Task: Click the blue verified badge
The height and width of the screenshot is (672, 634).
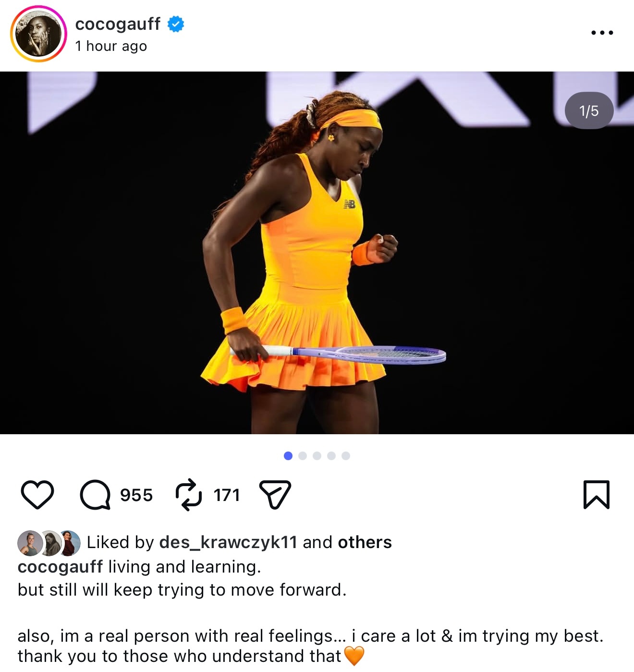Action: click(176, 24)
